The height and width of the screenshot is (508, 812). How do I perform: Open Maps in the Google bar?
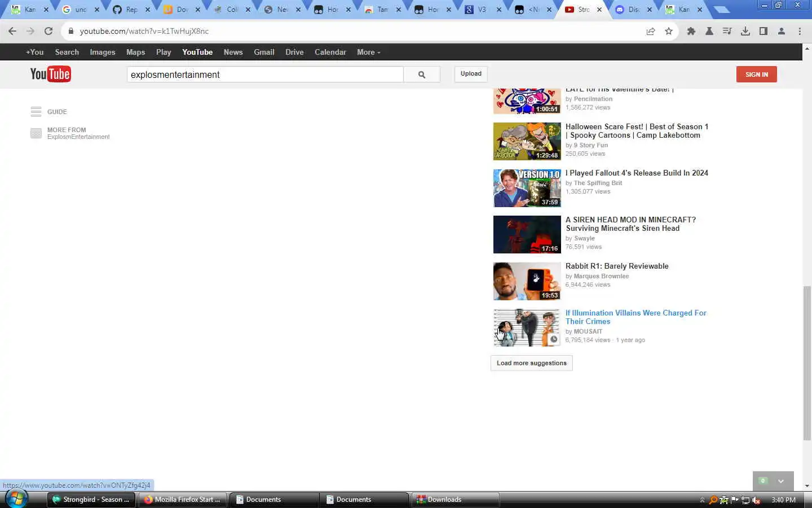[x=135, y=52]
